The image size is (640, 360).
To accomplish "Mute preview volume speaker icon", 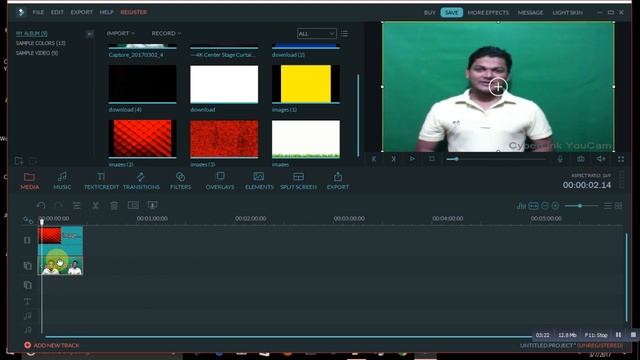I will 601,159.
